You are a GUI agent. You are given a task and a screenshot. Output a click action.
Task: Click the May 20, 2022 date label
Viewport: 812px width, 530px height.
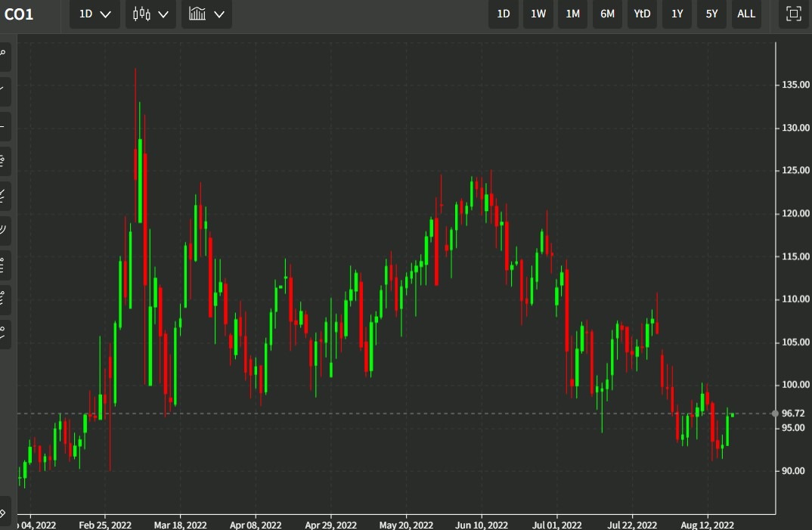pyautogui.click(x=406, y=525)
